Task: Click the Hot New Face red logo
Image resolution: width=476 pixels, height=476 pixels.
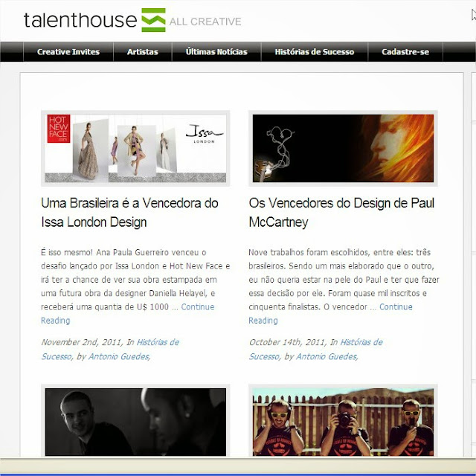Action: pyautogui.click(x=59, y=129)
